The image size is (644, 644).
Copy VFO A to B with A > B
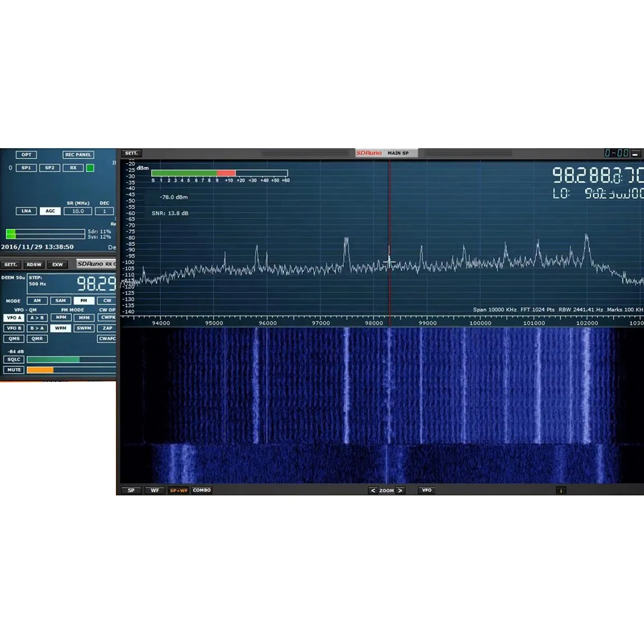pos(37,318)
